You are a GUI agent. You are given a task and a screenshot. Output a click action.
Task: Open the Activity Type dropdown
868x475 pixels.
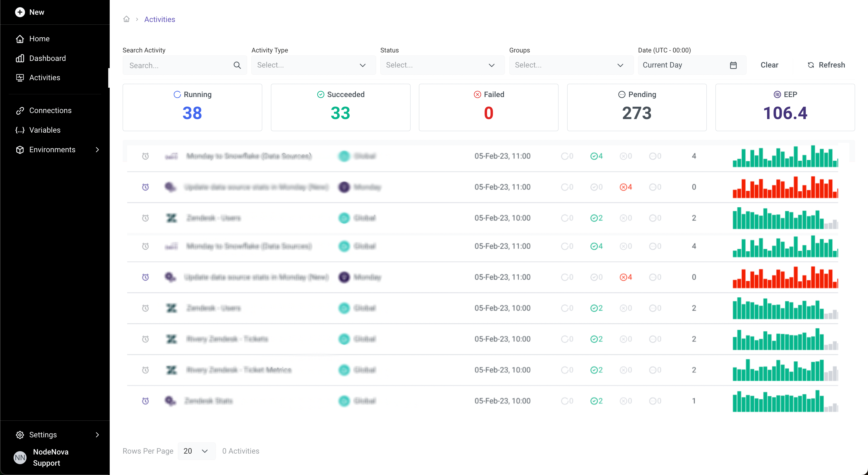(313, 65)
